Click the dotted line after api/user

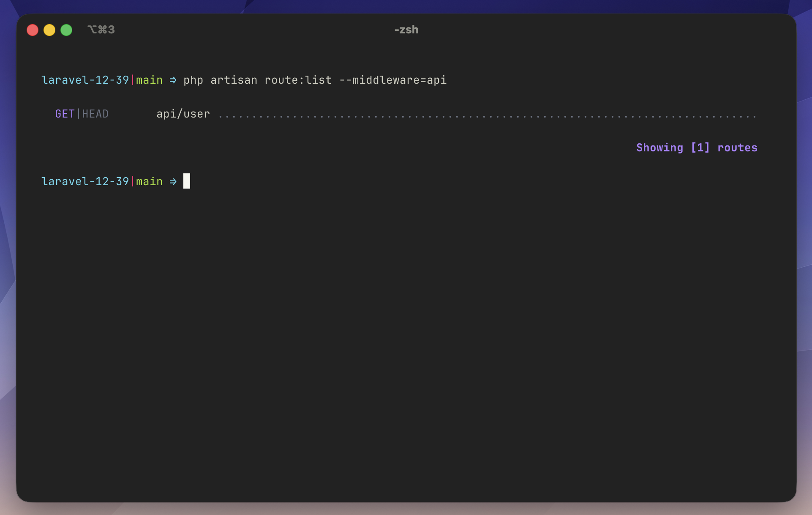pyautogui.click(x=486, y=115)
